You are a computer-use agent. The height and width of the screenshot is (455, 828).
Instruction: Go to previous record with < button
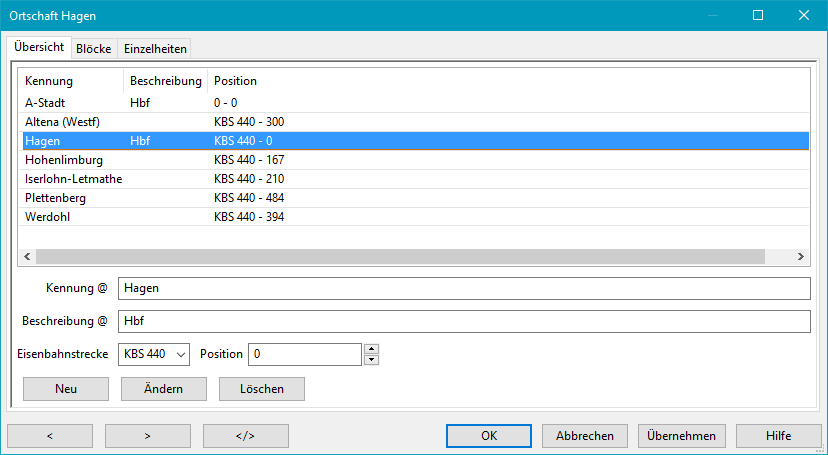point(50,436)
